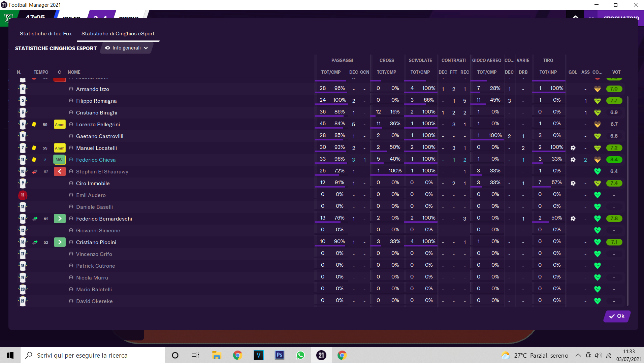
Task: Open Mario Balotelli's player profile
Action: pyautogui.click(x=94, y=290)
